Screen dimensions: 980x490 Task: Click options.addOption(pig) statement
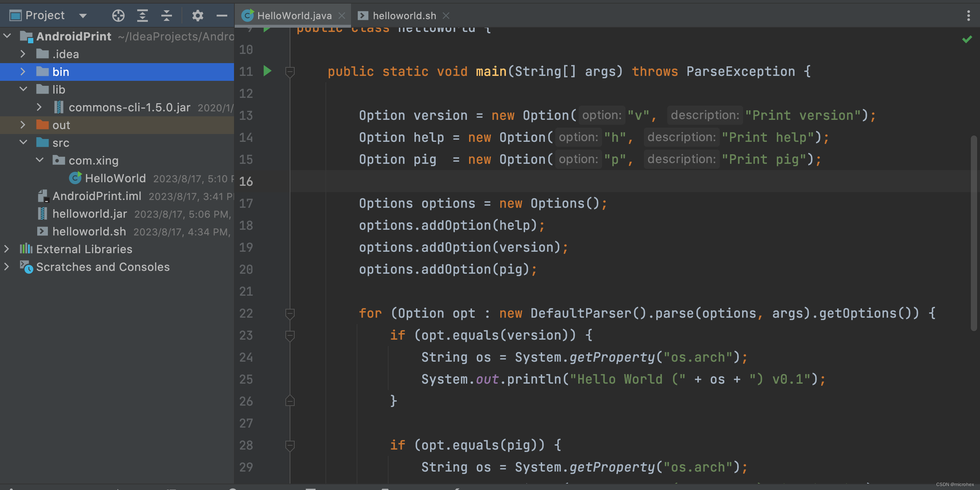click(x=447, y=269)
